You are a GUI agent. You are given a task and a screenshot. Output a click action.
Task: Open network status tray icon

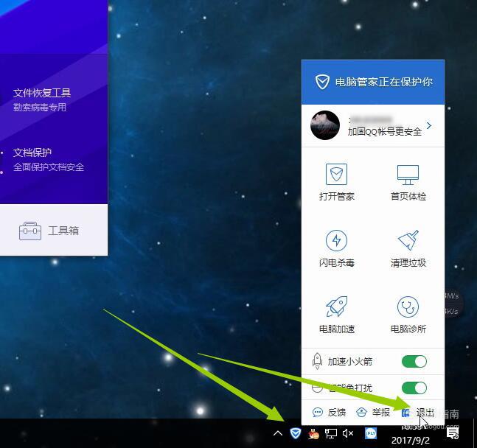tap(331, 433)
